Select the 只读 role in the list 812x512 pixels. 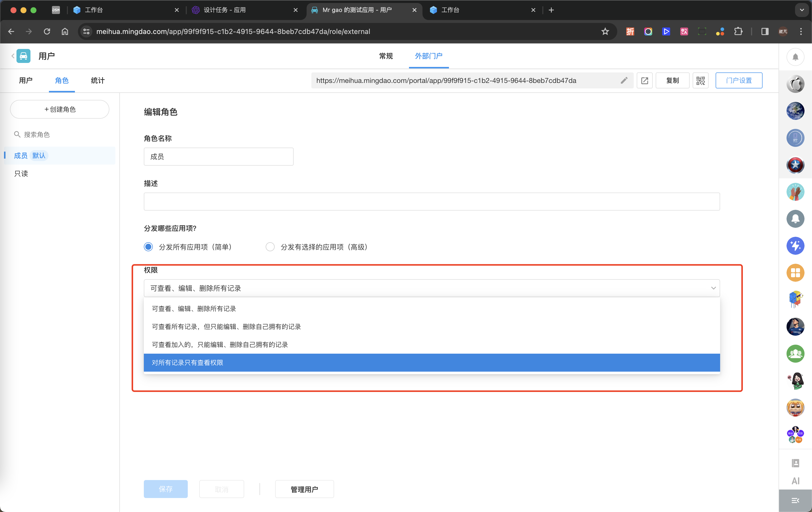click(x=21, y=174)
